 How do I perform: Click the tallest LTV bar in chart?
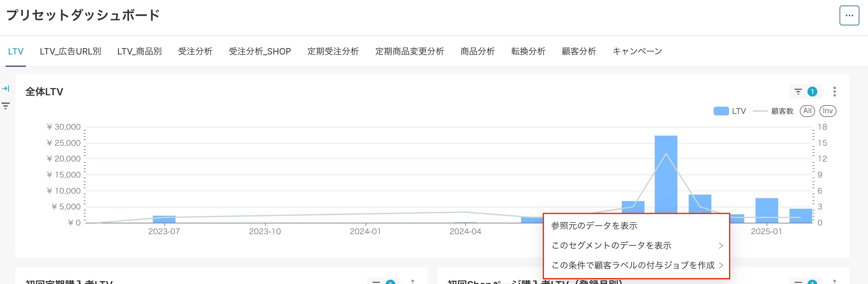pos(666,174)
